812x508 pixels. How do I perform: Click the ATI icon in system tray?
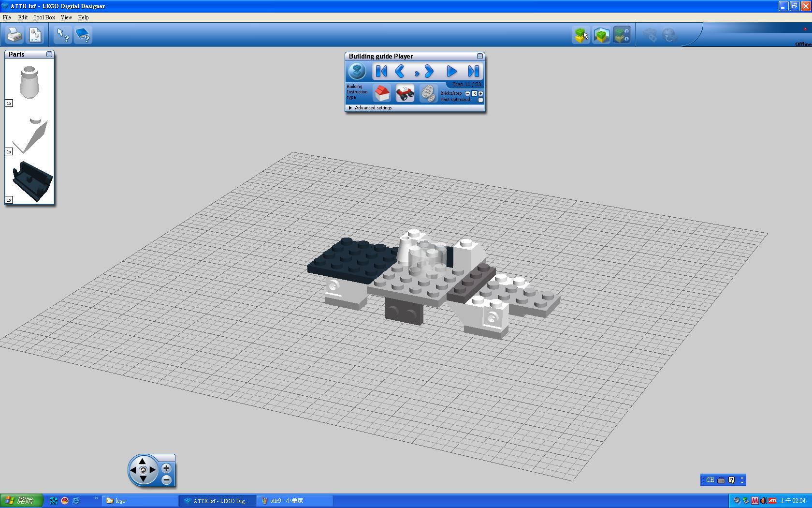(772, 501)
